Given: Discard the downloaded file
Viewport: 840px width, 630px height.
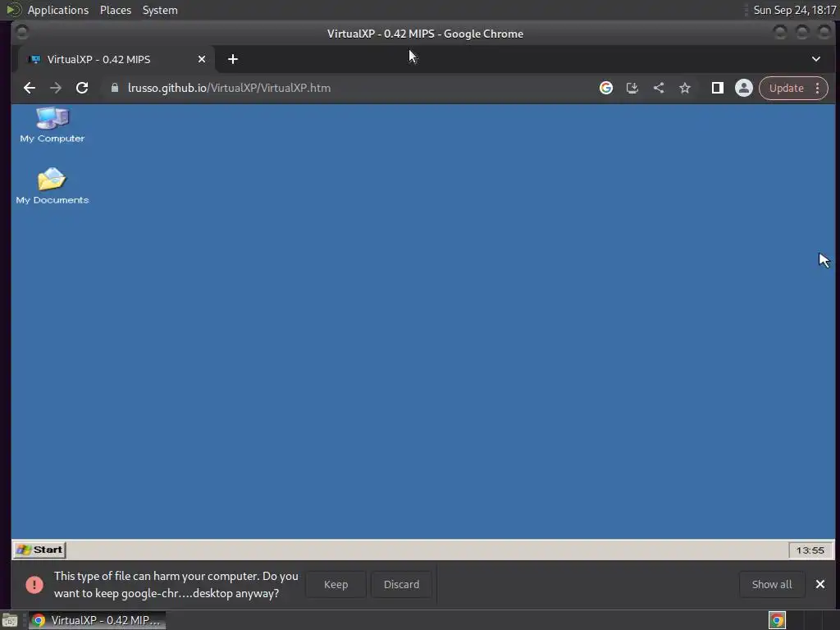Looking at the screenshot, I should click(401, 584).
